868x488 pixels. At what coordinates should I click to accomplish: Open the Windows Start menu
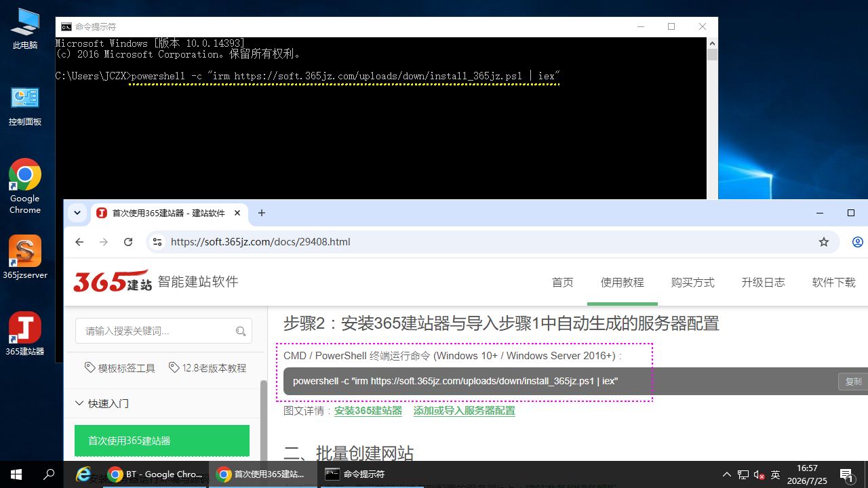pyautogui.click(x=16, y=474)
